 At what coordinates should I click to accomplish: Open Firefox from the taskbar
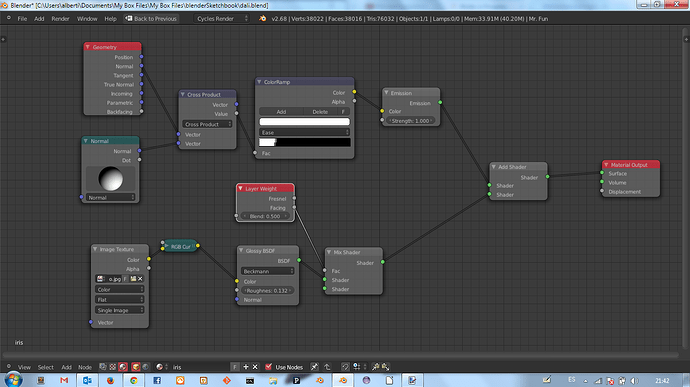tap(110, 380)
